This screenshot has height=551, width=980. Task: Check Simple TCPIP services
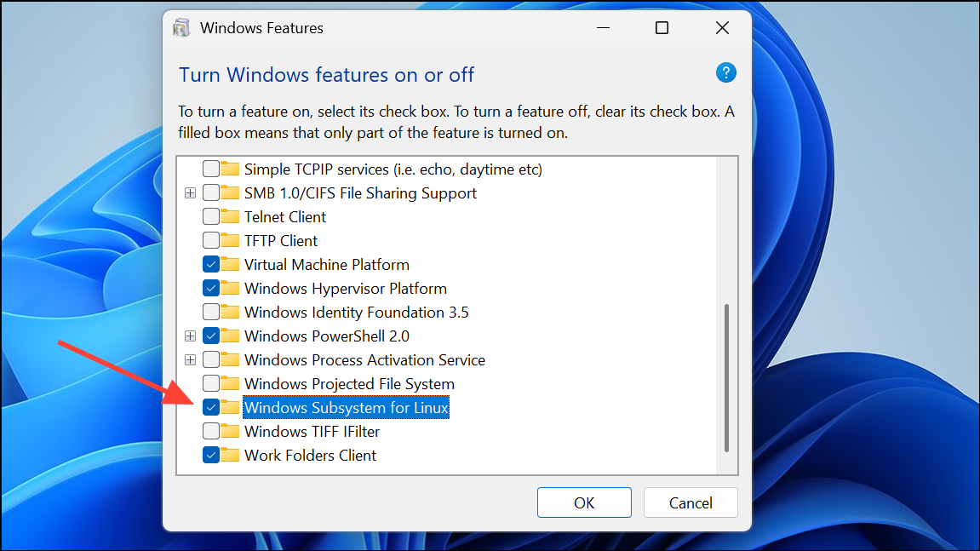point(210,169)
